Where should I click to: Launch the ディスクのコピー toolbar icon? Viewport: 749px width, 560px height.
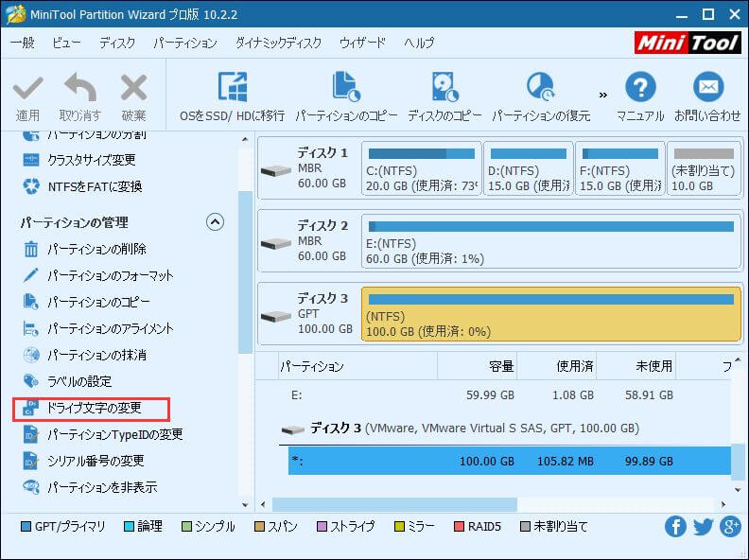444,87
